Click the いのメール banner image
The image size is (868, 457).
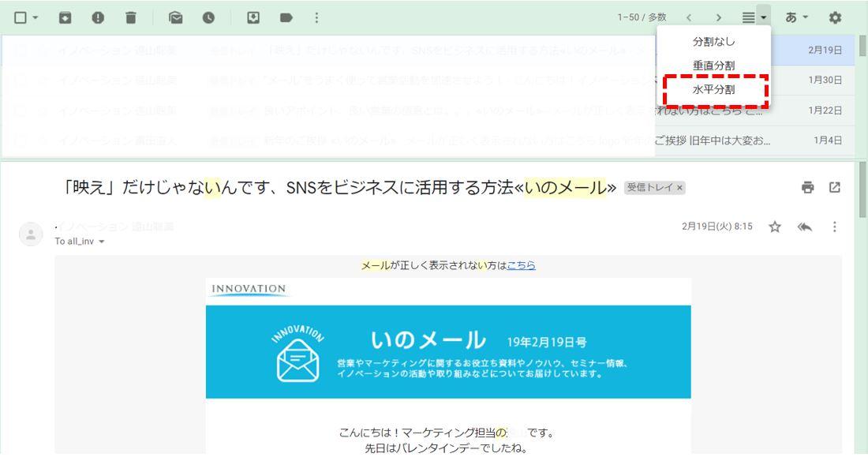448,352
